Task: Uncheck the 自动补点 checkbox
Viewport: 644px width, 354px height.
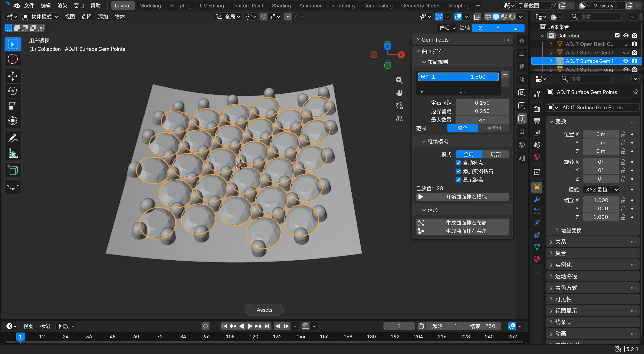Action: click(458, 163)
